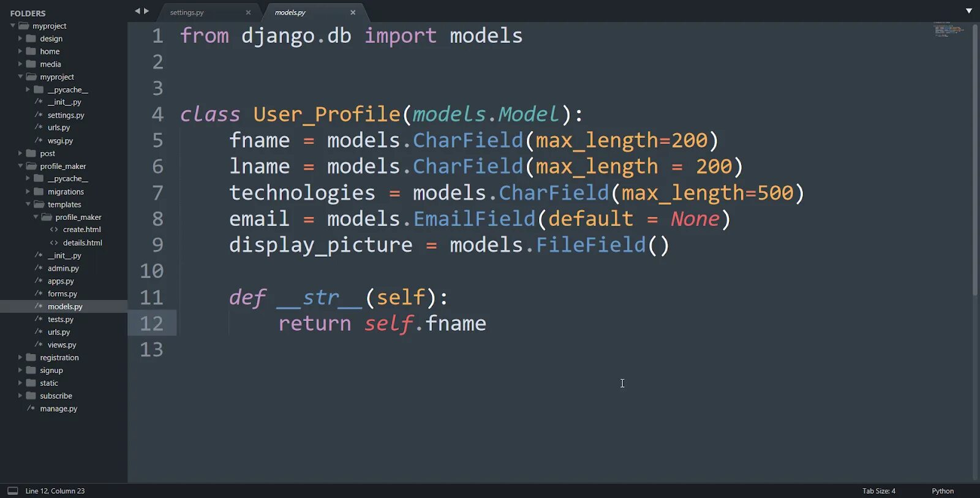Expand the static folder

[x=20, y=383]
